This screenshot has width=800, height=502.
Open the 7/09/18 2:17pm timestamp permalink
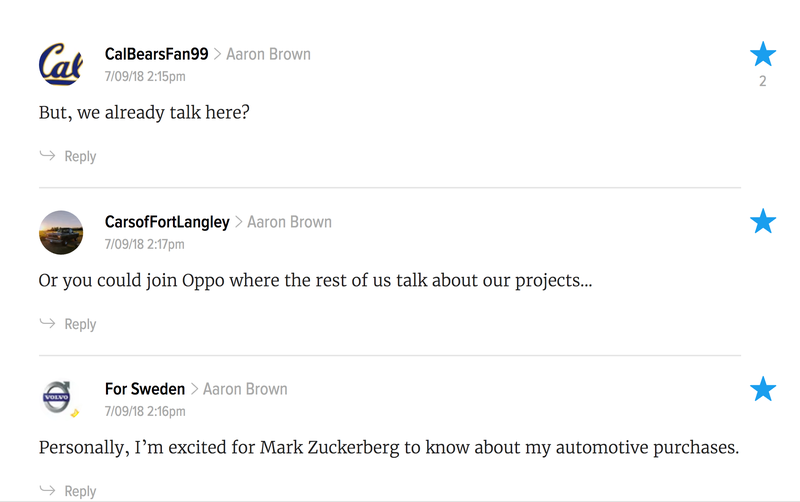(x=144, y=244)
